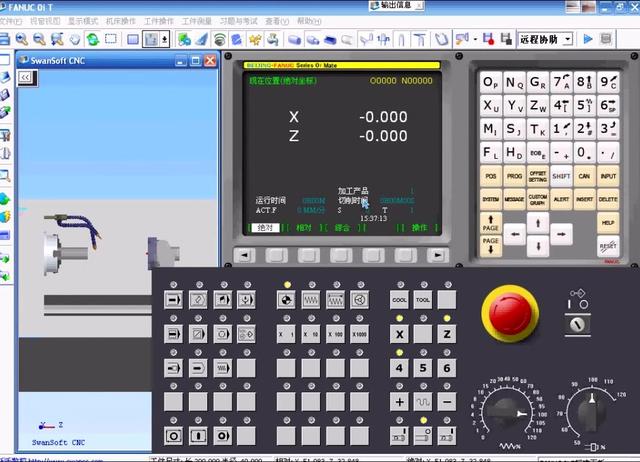Viewport: 640px width, 462px height.
Task: Click the SHIFT key on the keypad
Action: click(561, 176)
